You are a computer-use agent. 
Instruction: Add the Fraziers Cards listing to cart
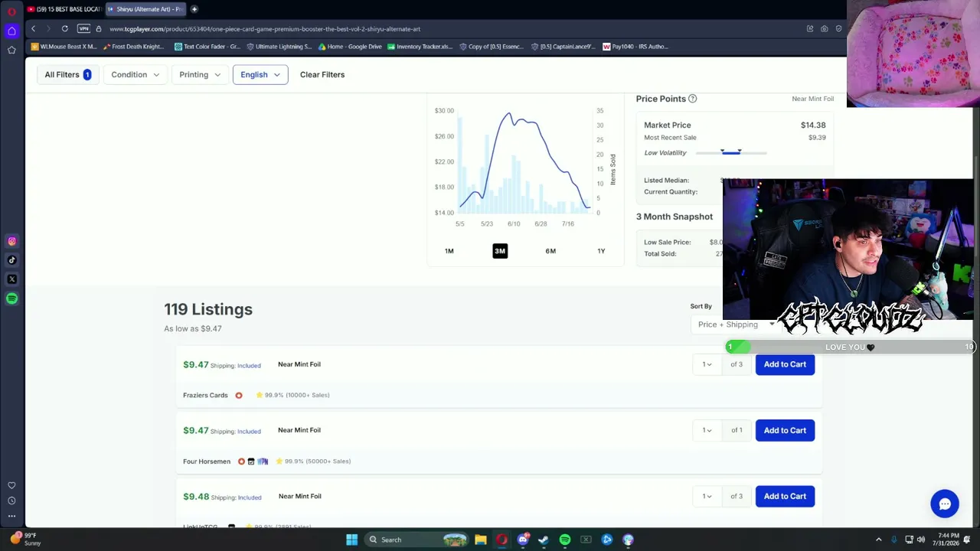[785, 364]
